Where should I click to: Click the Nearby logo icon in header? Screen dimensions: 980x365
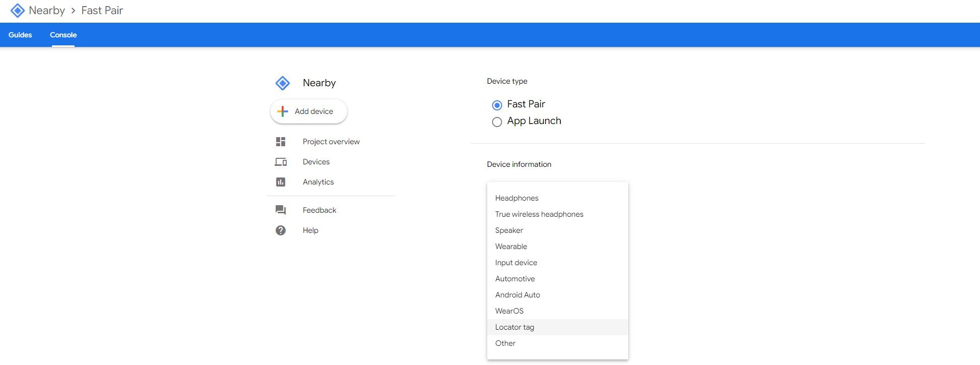18,11
